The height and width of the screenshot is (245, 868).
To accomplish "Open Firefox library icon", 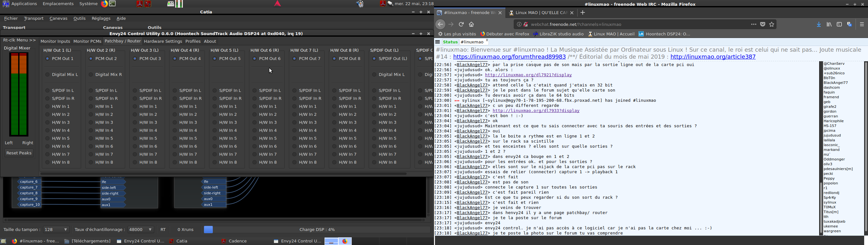I will 829,24.
